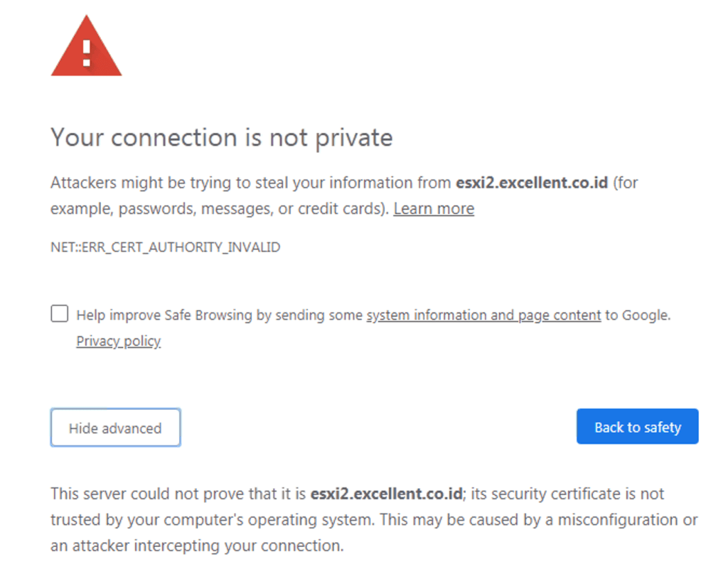Open the Privacy policy link

pos(119,341)
